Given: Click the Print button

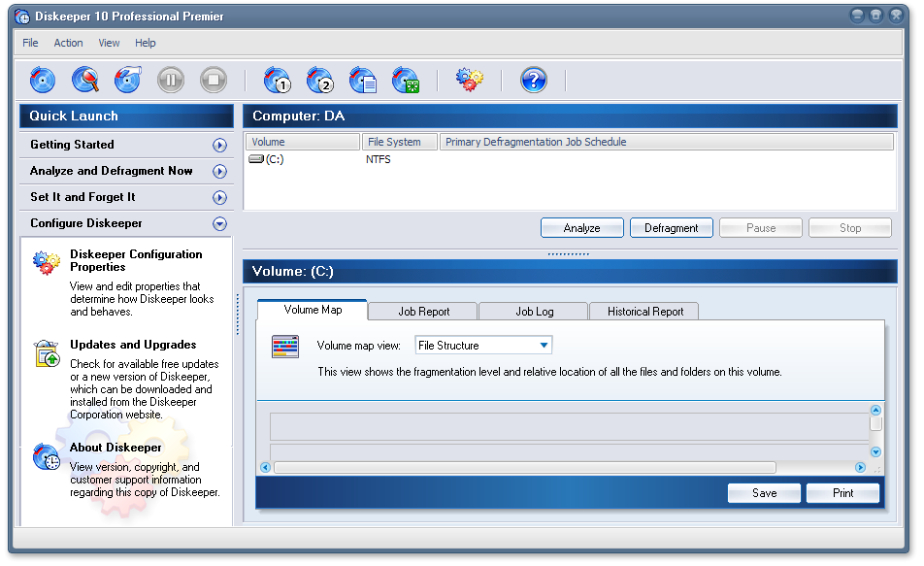Looking at the screenshot, I should pyautogui.click(x=842, y=493).
